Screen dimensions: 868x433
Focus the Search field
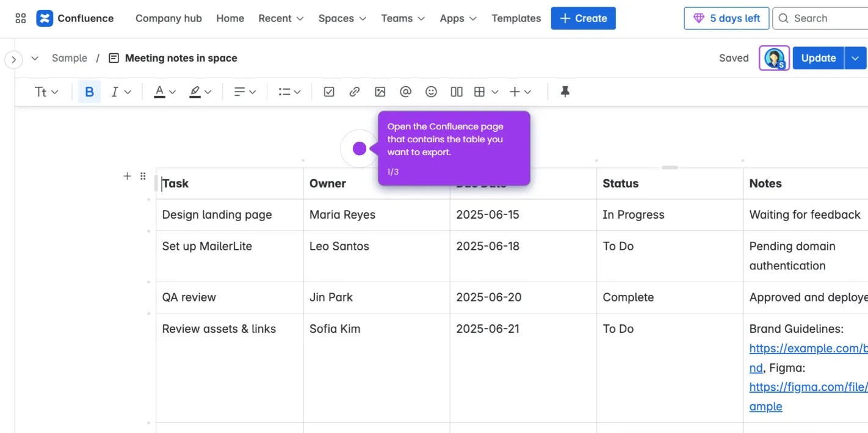820,18
